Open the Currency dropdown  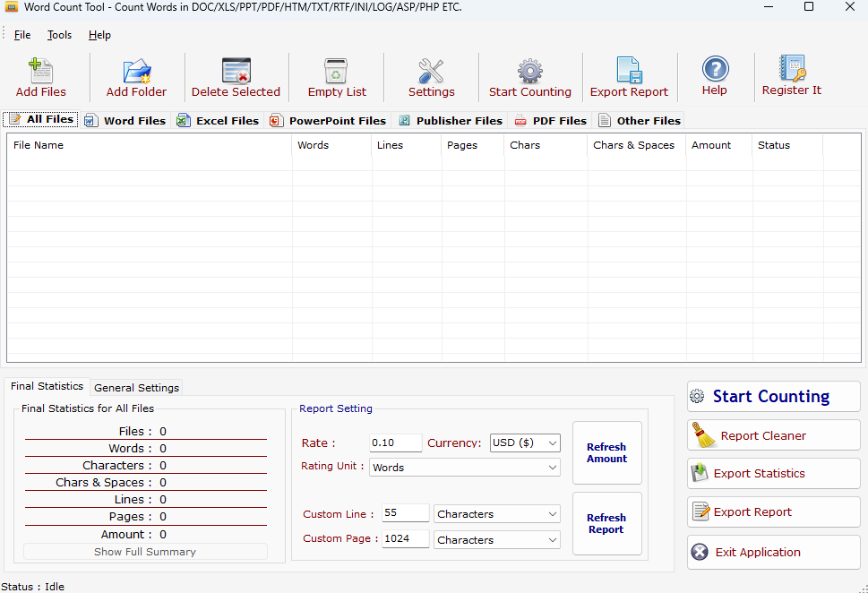pyautogui.click(x=525, y=443)
